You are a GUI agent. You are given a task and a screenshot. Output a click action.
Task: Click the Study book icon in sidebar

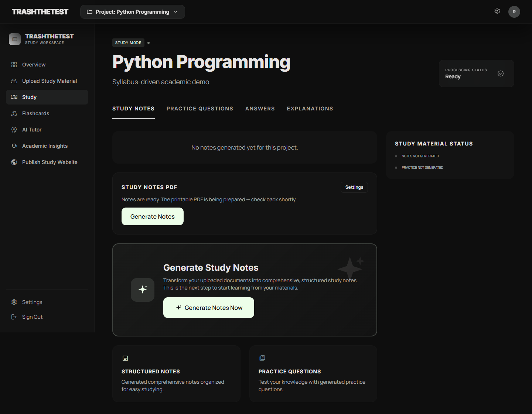tap(14, 97)
